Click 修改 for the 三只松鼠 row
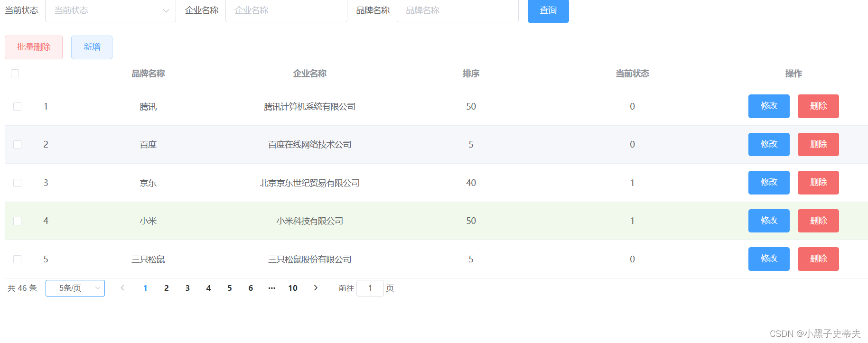868x343 pixels. pos(769,259)
